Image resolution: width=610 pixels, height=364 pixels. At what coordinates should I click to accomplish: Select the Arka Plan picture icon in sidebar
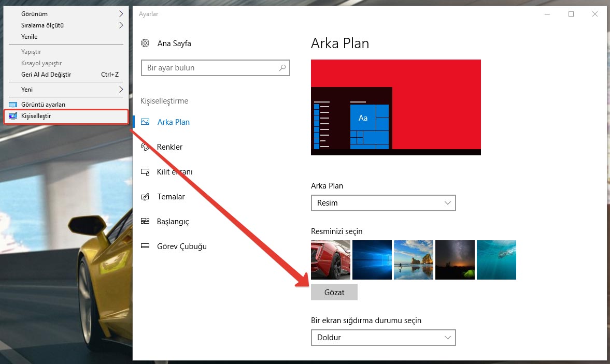click(x=146, y=122)
